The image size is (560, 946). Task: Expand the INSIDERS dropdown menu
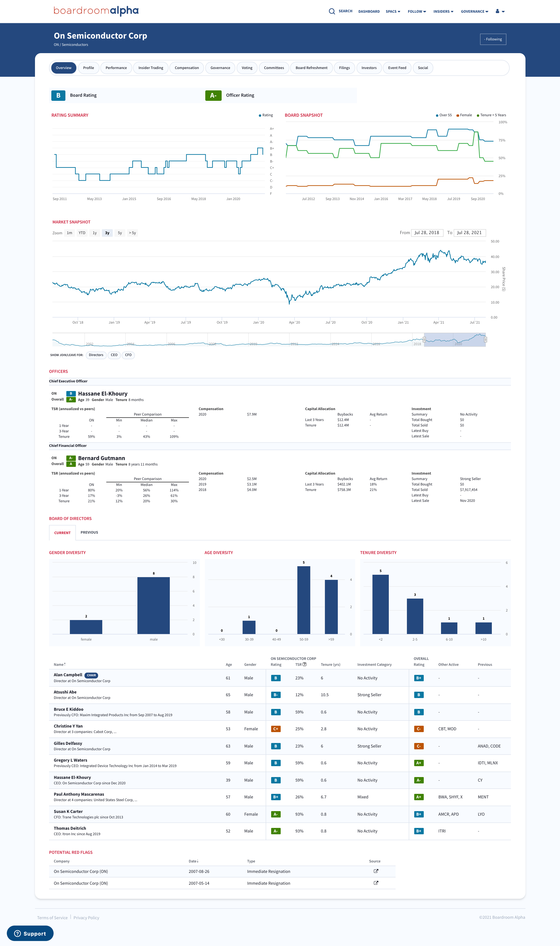pyautogui.click(x=444, y=11)
